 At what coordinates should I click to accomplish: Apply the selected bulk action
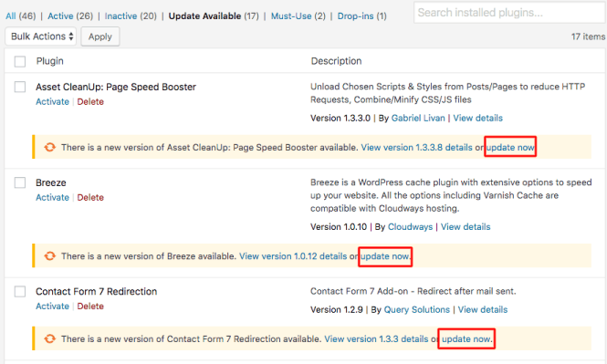(100, 36)
